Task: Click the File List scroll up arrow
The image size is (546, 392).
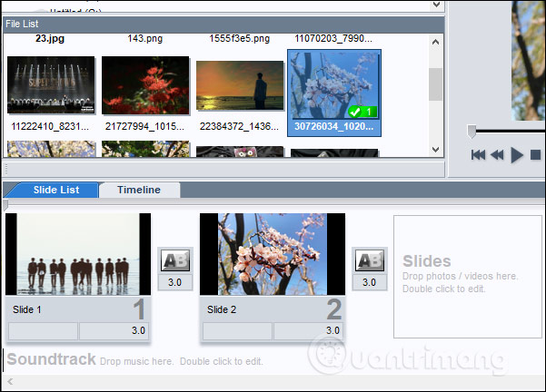Action: coord(435,42)
